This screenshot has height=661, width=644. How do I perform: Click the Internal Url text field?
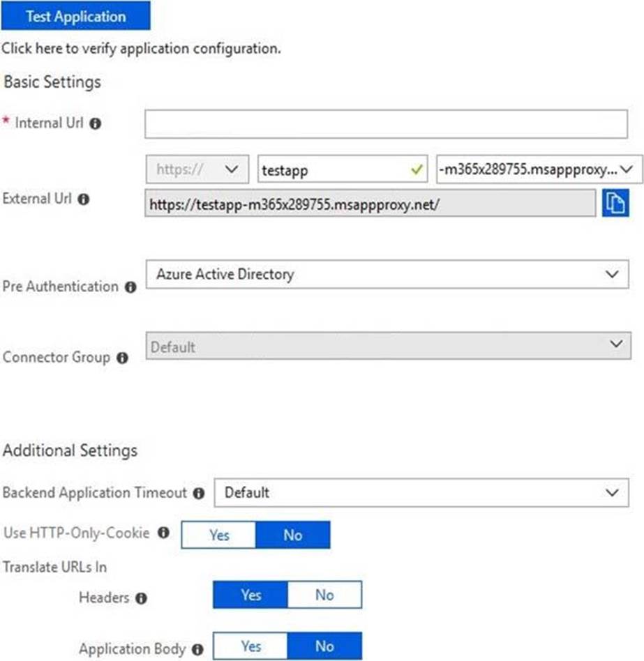387,124
